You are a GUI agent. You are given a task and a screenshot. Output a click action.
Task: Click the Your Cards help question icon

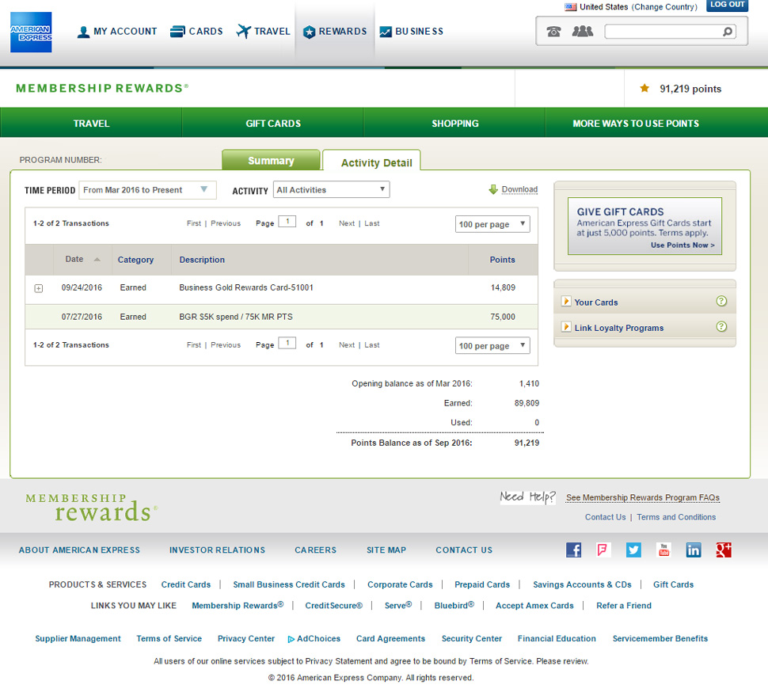pos(721,301)
